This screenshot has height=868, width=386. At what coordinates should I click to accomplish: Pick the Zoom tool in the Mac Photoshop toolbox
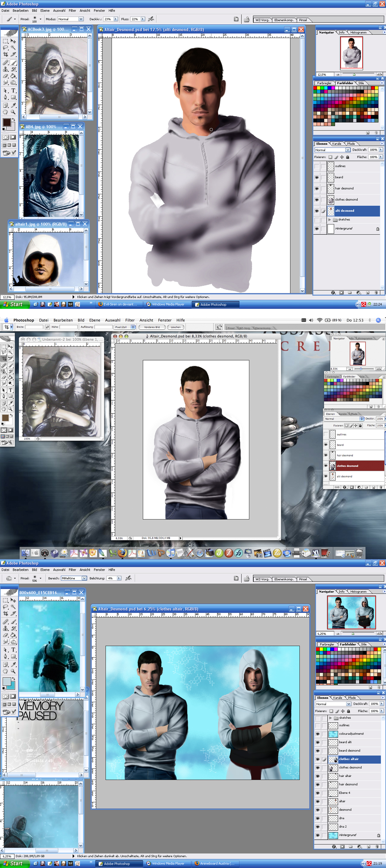[11, 409]
